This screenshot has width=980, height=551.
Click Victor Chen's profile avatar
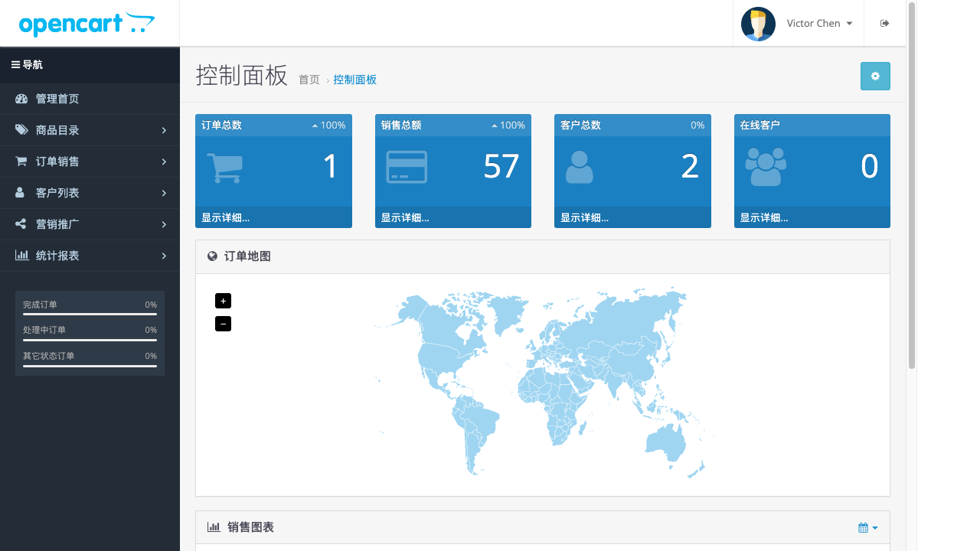point(758,24)
